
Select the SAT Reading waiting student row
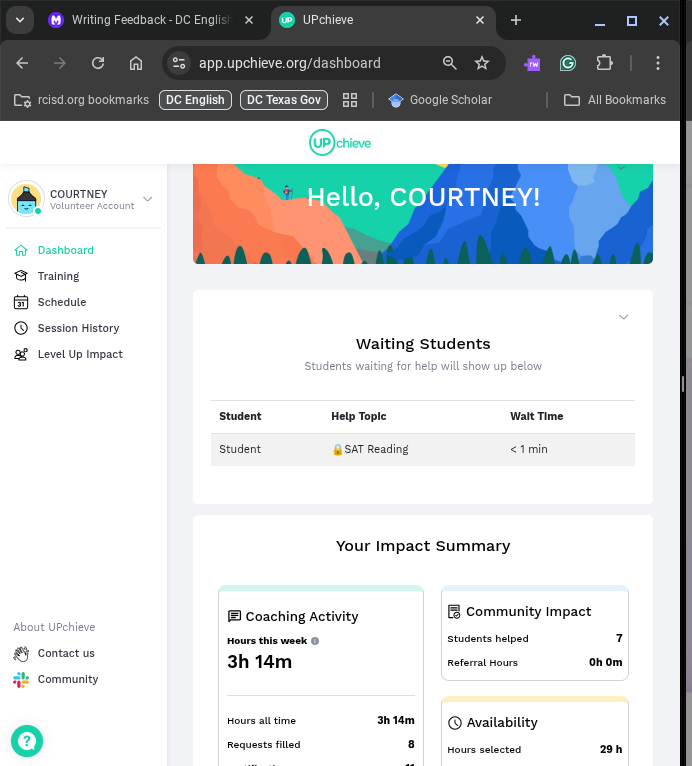(x=422, y=449)
